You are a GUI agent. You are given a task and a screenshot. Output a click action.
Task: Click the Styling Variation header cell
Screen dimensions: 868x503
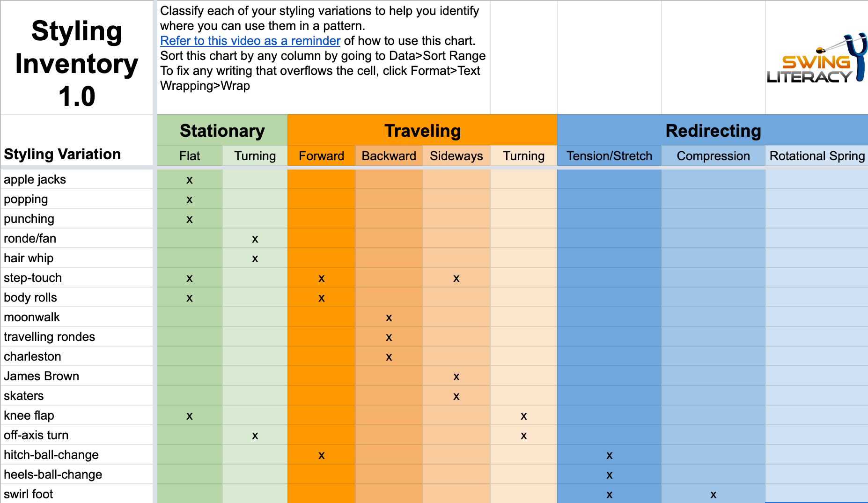tap(62, 154)
